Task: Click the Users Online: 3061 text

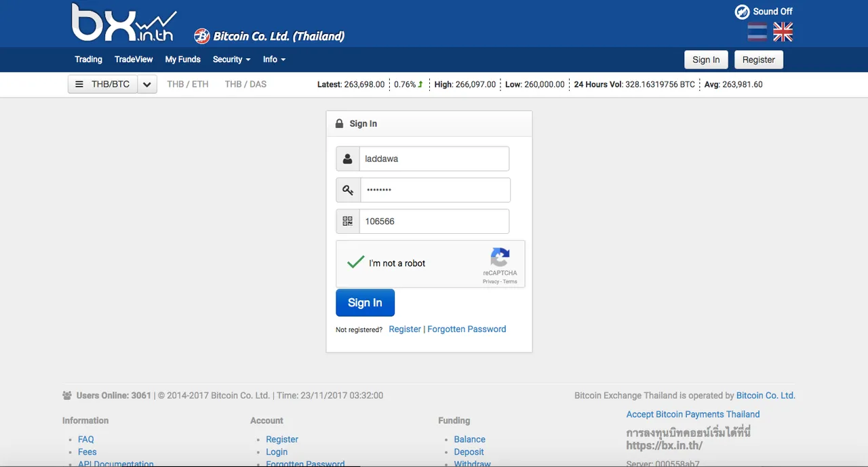Action: point(114,395)
